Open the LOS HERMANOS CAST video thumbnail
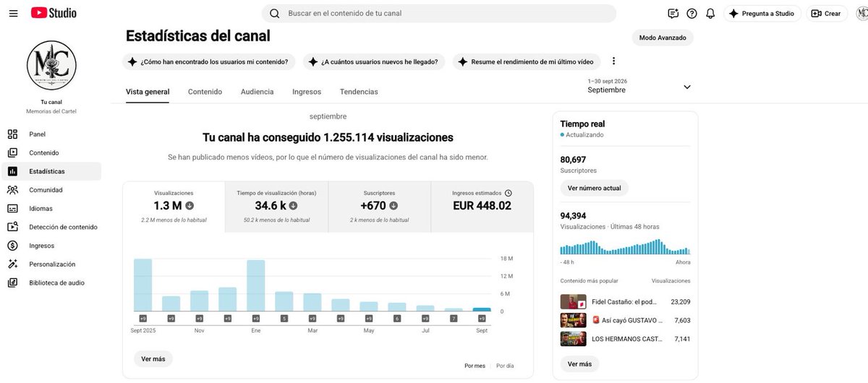Screen dimensions: 868x383 tap(574, 338)
